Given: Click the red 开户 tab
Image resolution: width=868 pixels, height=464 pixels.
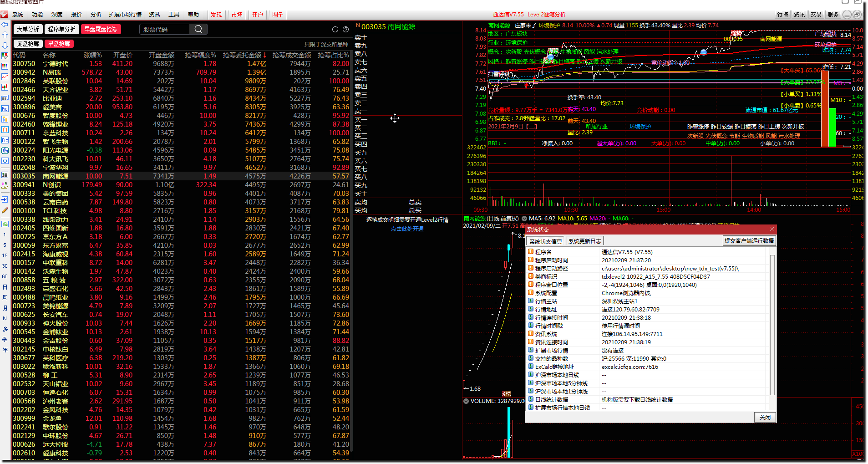Looking at the screenshot, I should pos(258,15).
